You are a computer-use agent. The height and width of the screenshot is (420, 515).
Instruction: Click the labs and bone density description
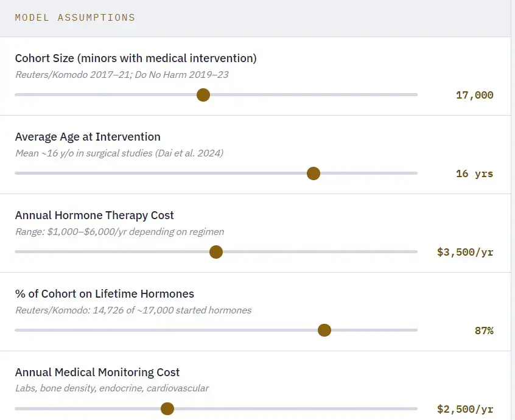112,388
